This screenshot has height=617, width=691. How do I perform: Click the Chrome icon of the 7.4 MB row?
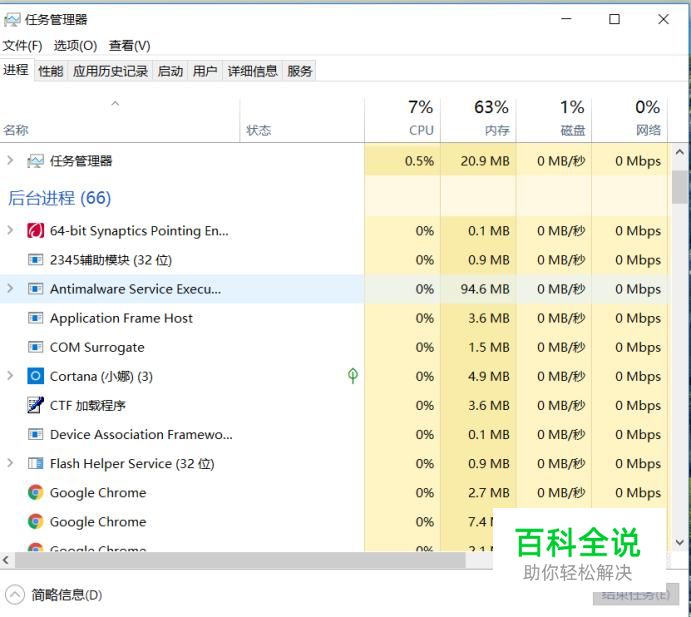click(35, 521)
